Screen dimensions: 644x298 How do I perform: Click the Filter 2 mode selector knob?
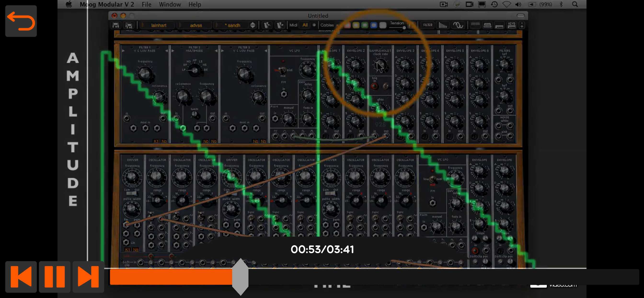tap(195, 70)
